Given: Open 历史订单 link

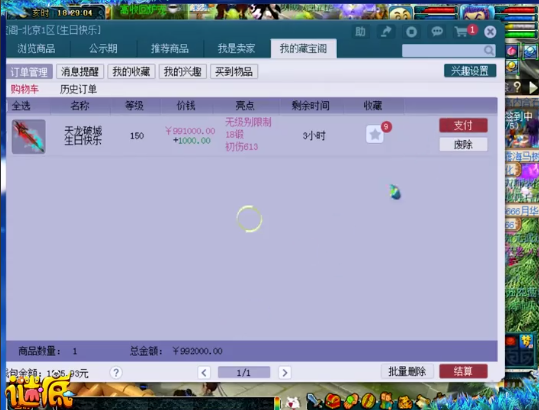Looking at the screenshot, I should pos(78,89).
